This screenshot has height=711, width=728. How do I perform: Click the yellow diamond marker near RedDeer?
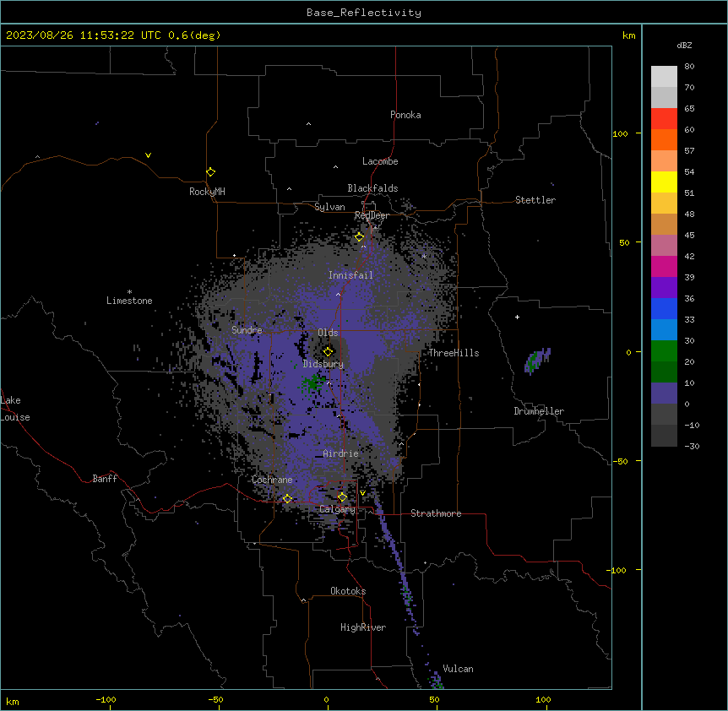[x=359, y=236]
